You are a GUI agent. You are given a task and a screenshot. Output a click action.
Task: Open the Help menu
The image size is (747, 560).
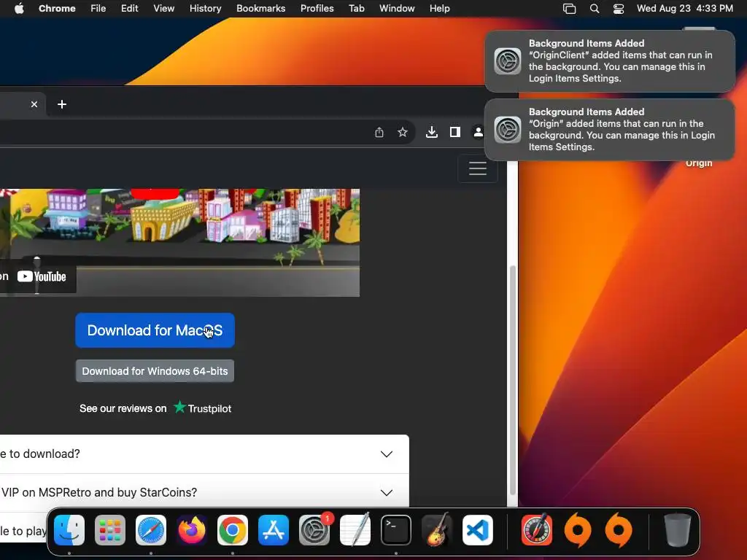click(x=439, y=9)
